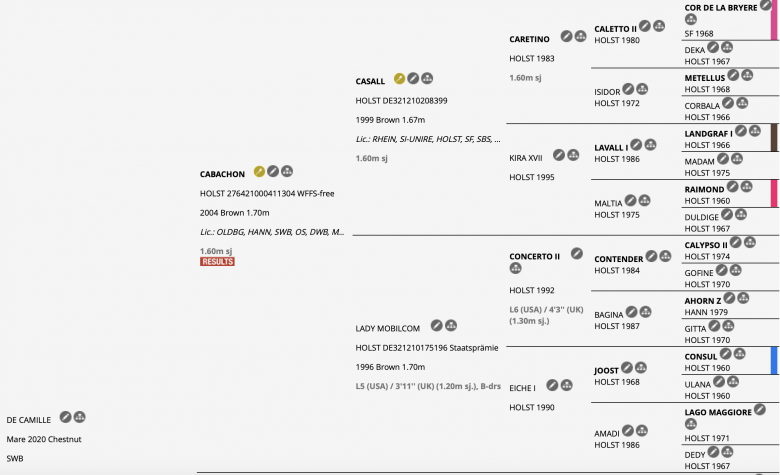The height and width of the screenshot is (475, 780).
Task: Click the edit pencil icon next to DE CAMILLE
Action: [65, 417]
